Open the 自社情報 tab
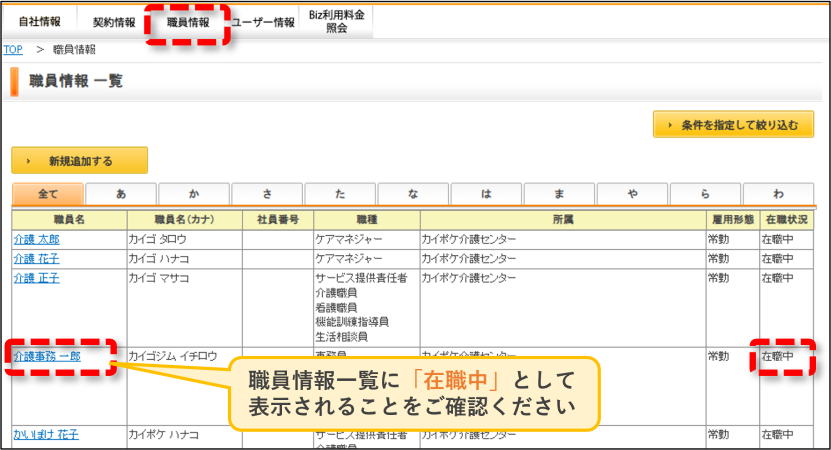This screenshot has height=450, width=831. click(40, 22)
